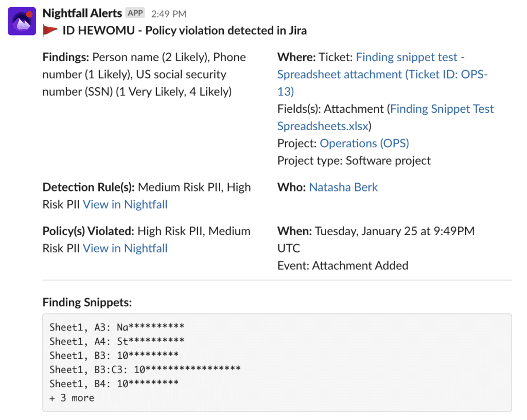Click the Sheet1, A4 snippet line
Viewport: 527px width, 420px height.
click(x=117, y=341)
